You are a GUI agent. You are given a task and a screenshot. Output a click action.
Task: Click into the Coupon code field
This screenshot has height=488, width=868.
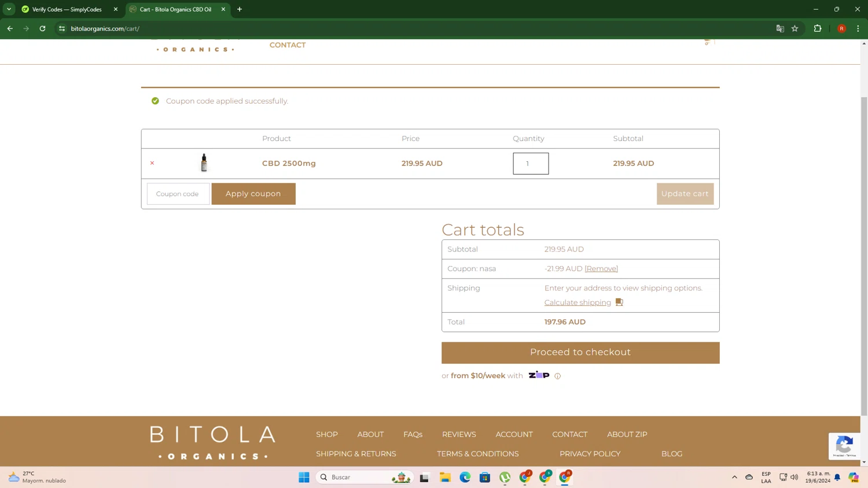178,194
